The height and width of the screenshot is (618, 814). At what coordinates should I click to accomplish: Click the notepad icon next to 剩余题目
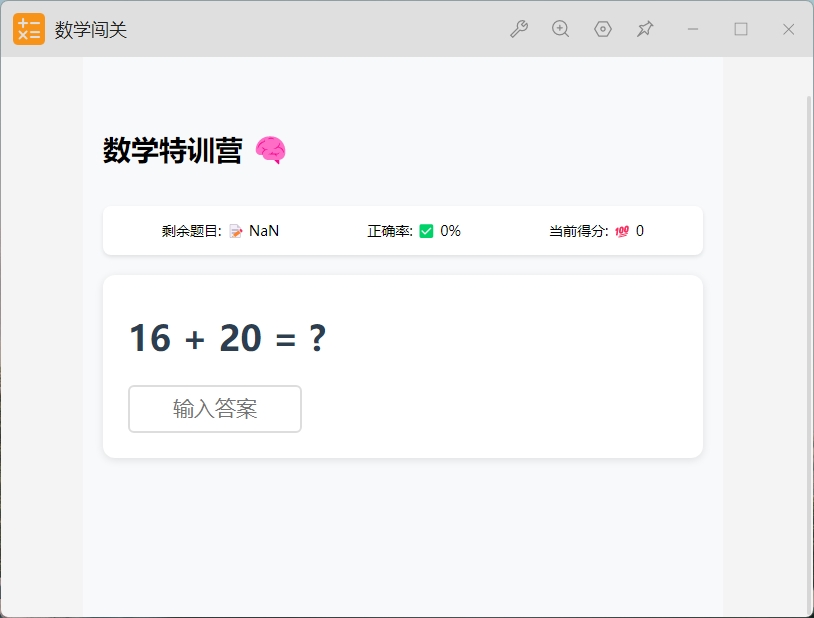236,231
